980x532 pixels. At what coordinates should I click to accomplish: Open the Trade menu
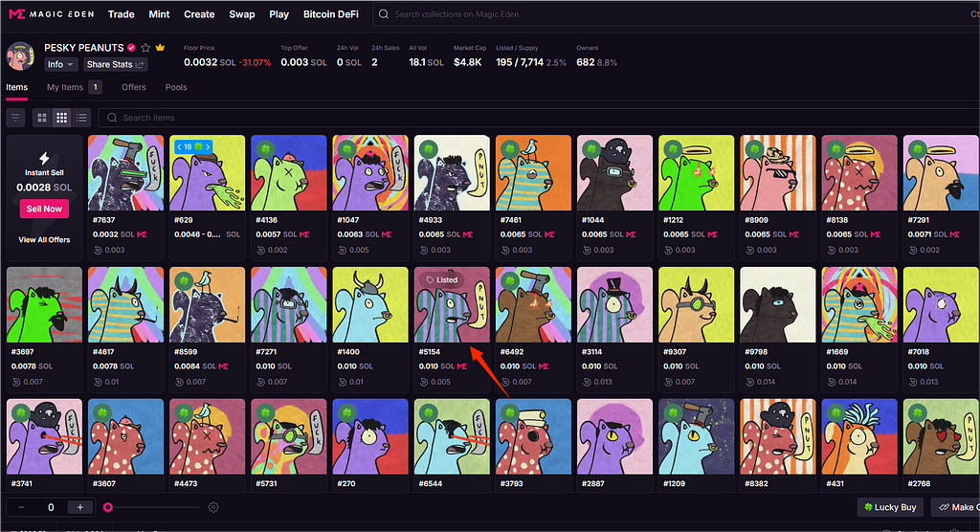121,14
